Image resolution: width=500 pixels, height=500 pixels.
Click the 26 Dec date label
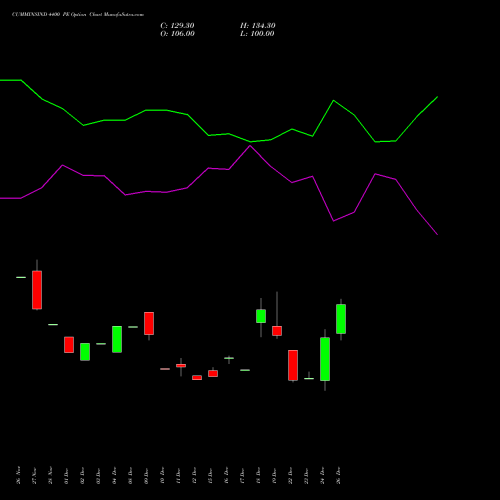(x=338, y=475)
